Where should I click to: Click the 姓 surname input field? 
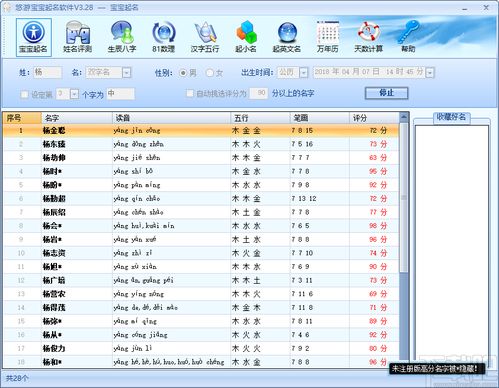[x=48, y=72]
